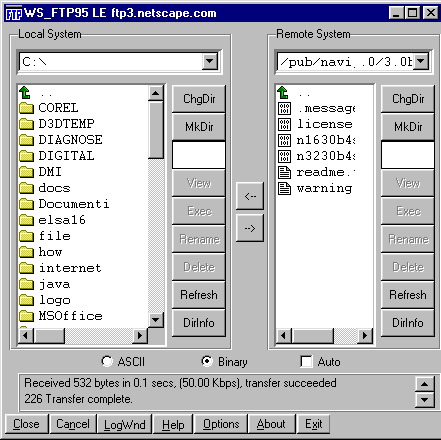This screenshot has width=441, height=440.
Task: Click local file list scroll up arrow
Action: coord(156,93)
